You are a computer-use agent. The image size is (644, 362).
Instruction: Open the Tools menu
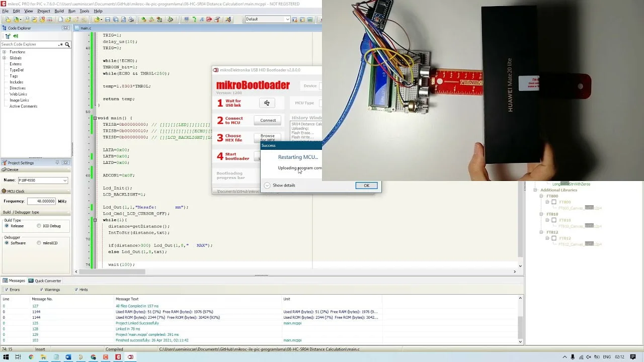(85, 11)
